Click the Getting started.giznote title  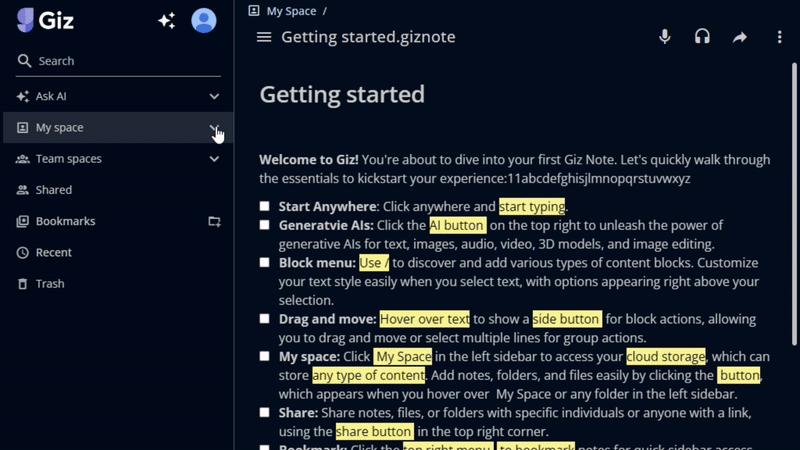[368, 37]
